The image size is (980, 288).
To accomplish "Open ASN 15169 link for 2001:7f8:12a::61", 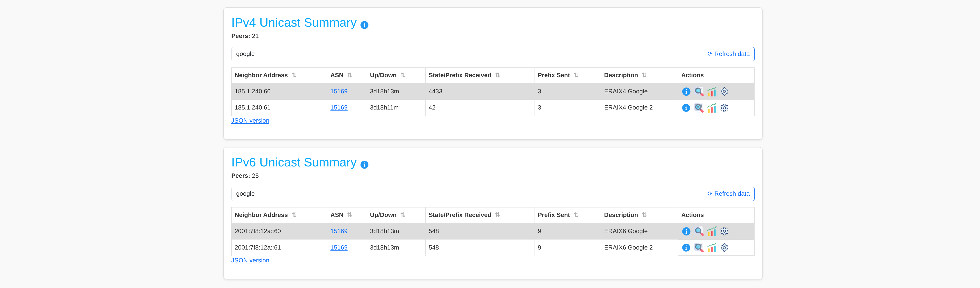I will (339, 248).
